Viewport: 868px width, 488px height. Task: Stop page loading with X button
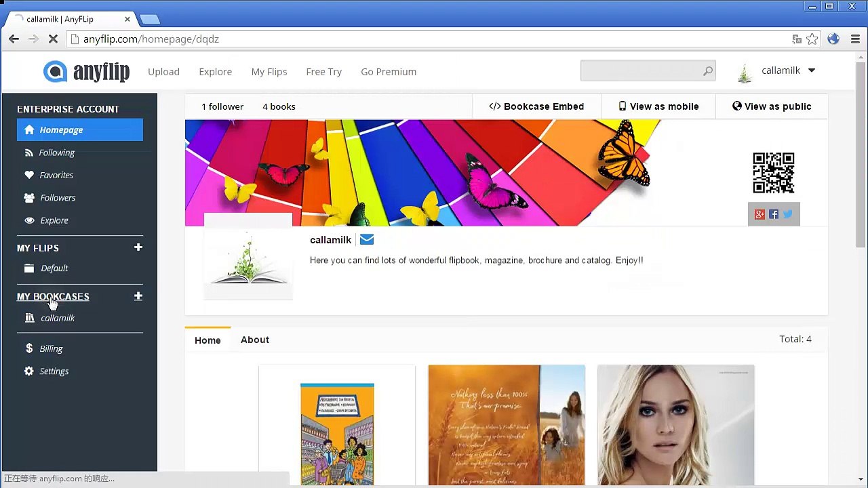(x=52, y=39)
